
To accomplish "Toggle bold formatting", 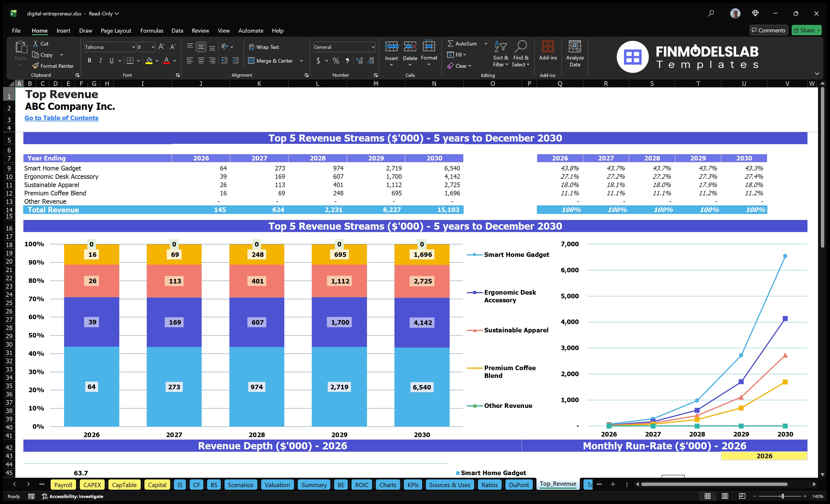I will (89, 60).
